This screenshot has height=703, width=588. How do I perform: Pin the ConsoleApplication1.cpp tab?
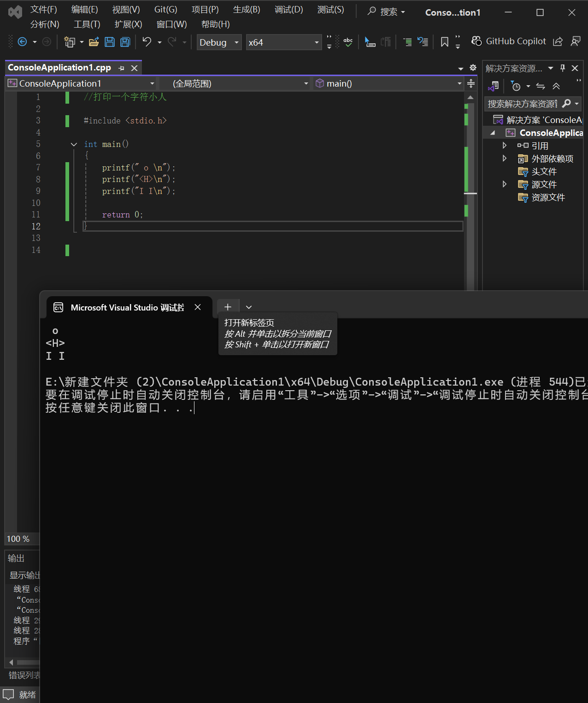click(121, 68)
